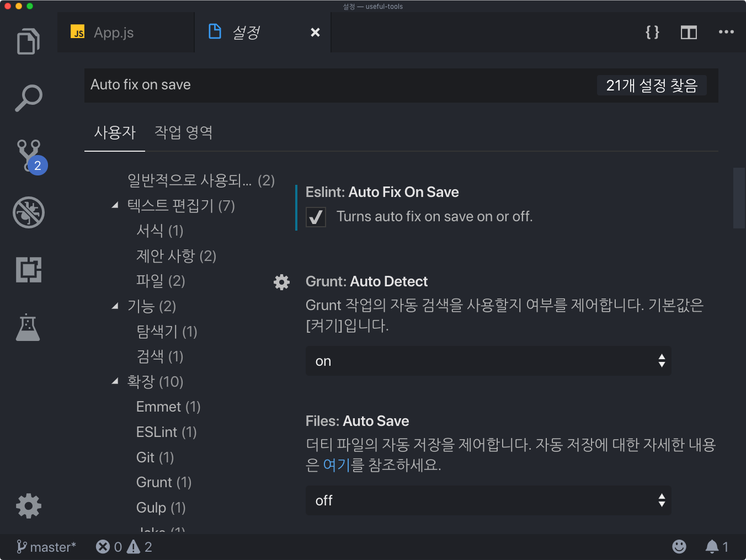746x560 pixels.
Task: Open the Test beaker icon in activity bar
Action: [28, 327]
